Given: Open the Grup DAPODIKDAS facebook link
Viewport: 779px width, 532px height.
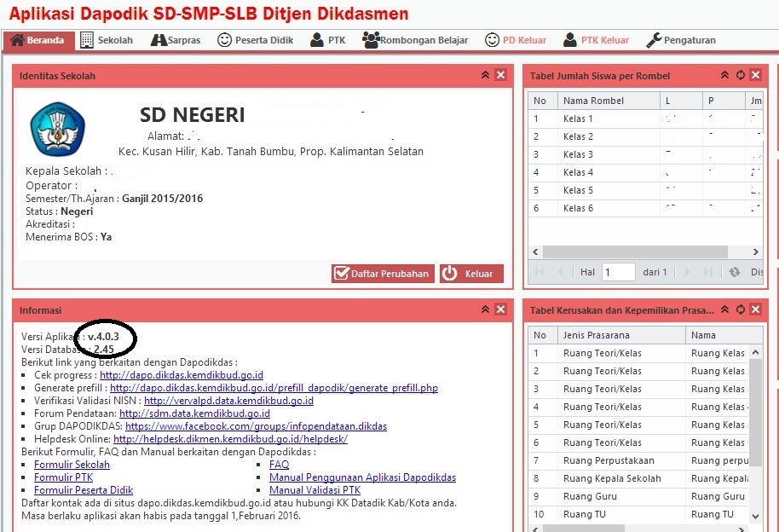Looking at the screenshot, I should coord(256,426).
